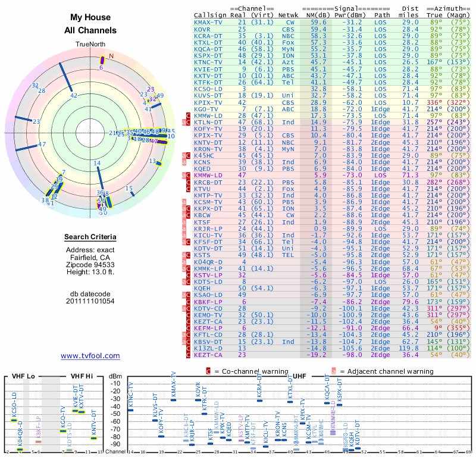
Task: Click the KMAX-TV marker in UHF chart
Action: point(173,400)
